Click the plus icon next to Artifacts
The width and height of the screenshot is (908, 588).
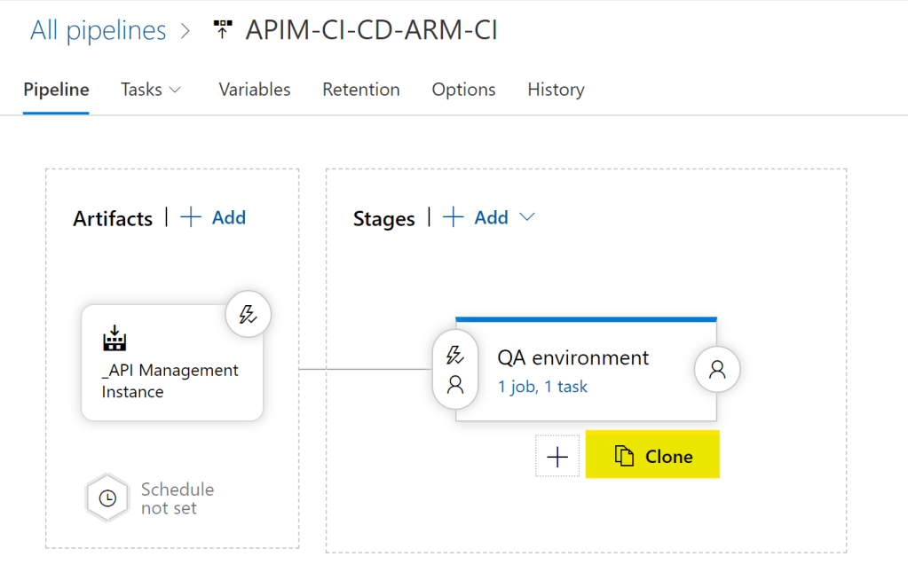pos(191,218)
